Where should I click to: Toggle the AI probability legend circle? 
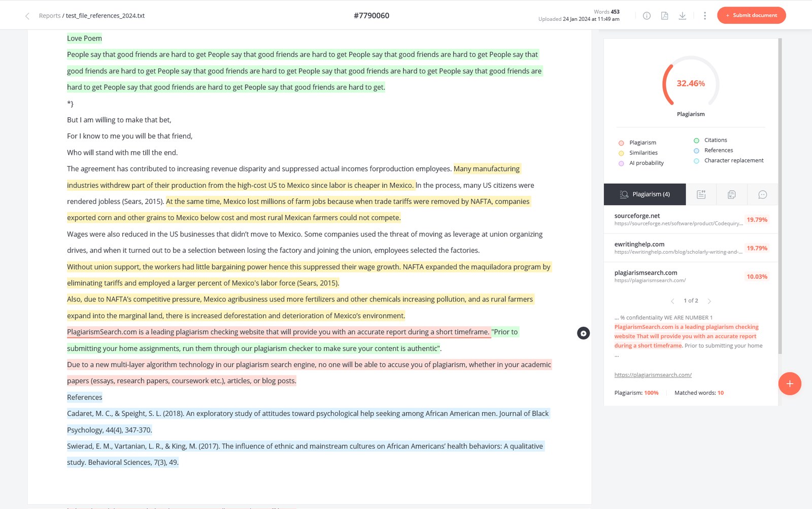click(x=621, y=163)
